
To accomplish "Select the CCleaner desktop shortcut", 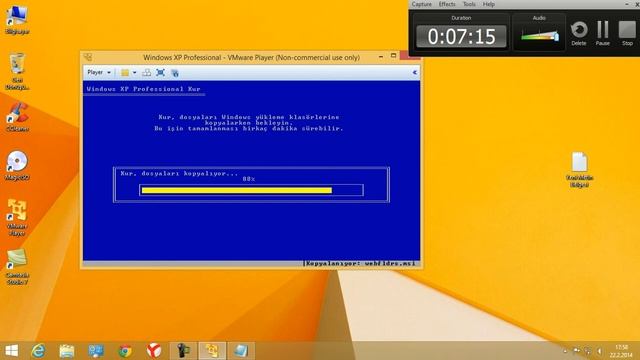I will coord(17,117).
